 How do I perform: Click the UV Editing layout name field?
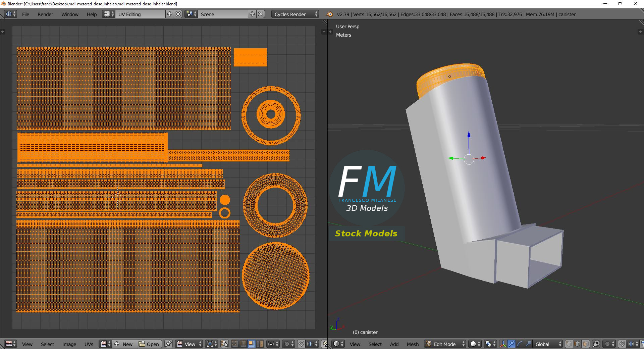(140, 14)
